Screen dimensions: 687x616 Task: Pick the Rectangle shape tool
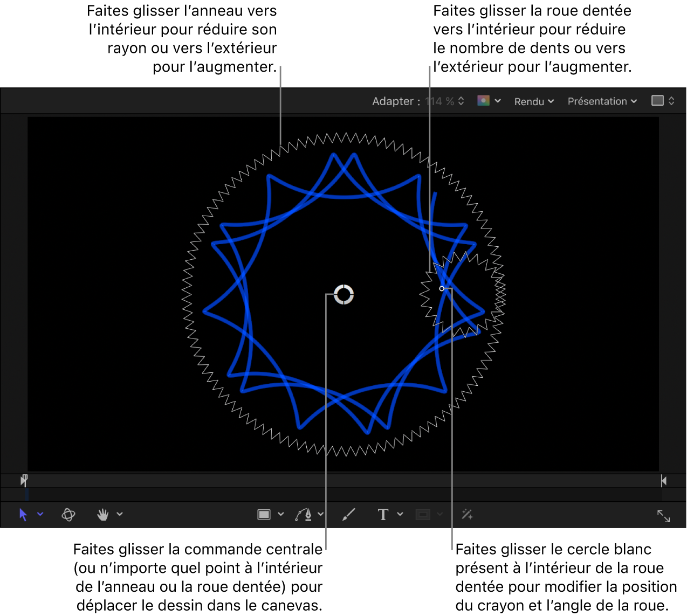click(x=264, y=515)
